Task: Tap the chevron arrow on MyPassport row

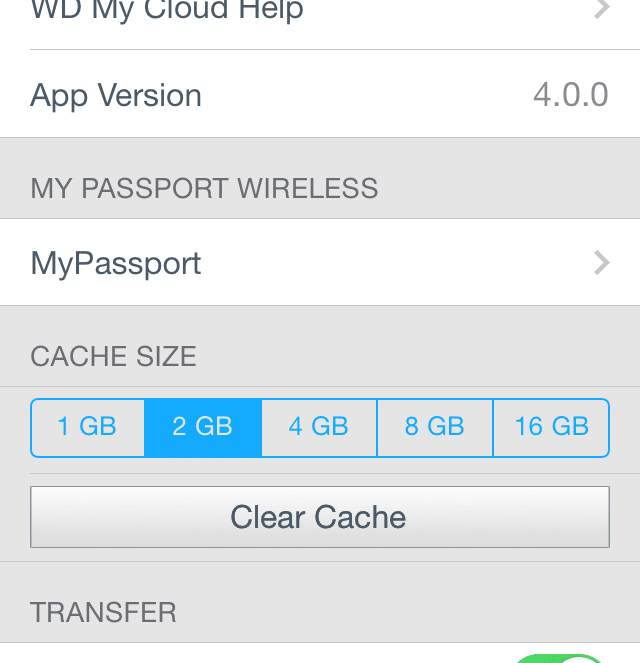Action: tap(602, 263)
